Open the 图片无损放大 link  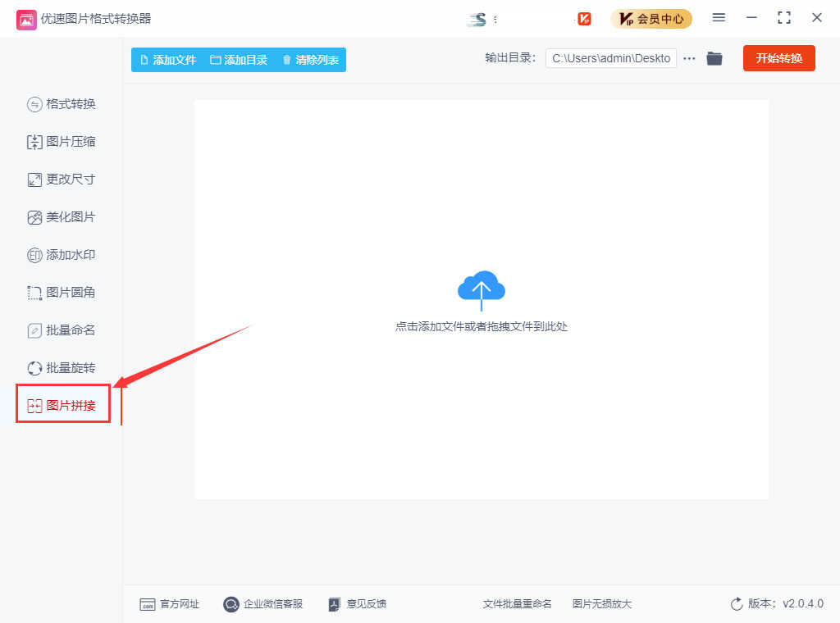click(602, 603)
